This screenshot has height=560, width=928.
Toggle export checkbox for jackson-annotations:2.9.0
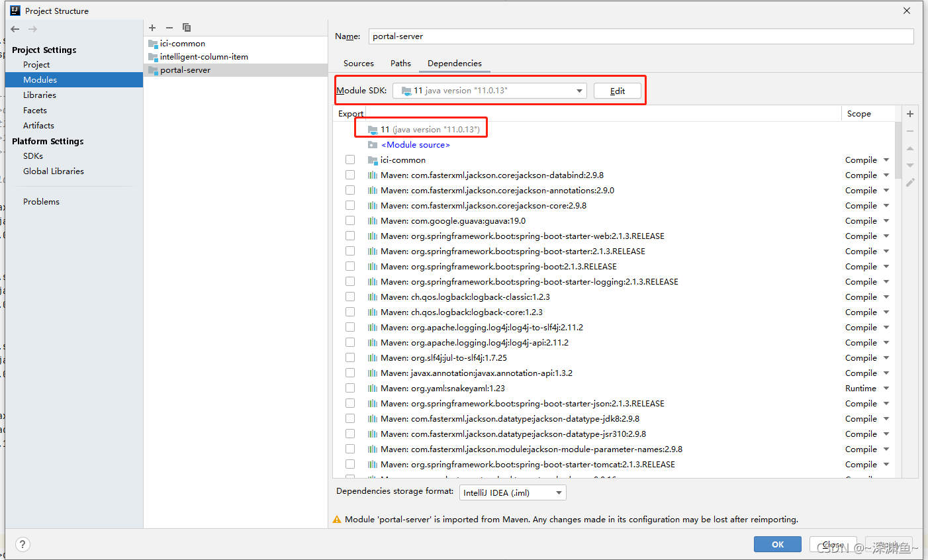point(350,191)
